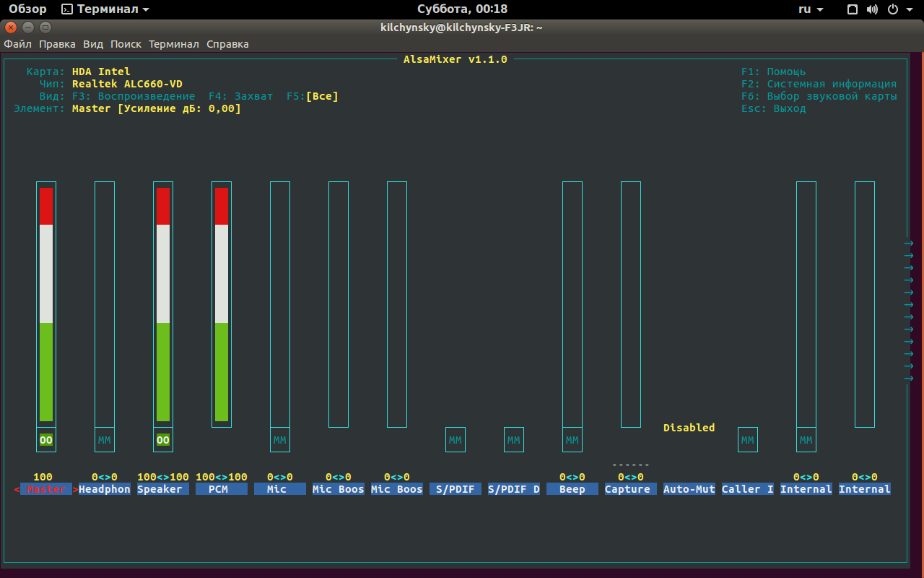Click F1: Помощь help hint

774,72
